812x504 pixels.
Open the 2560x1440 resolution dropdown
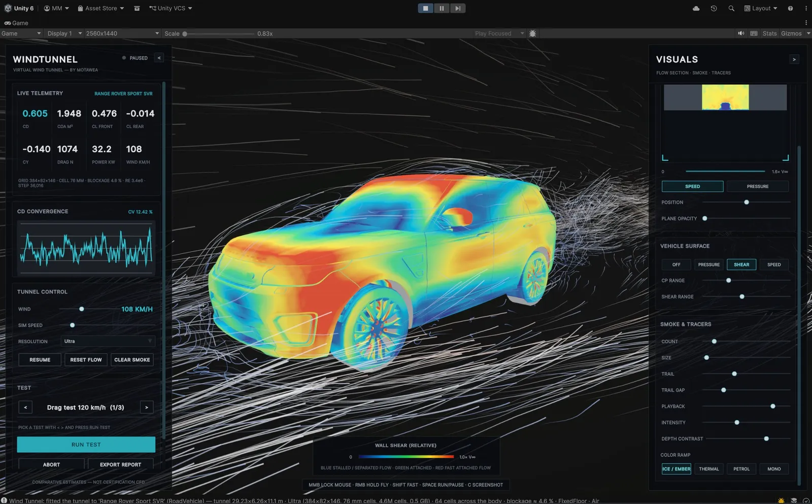(x=122, y=33)
